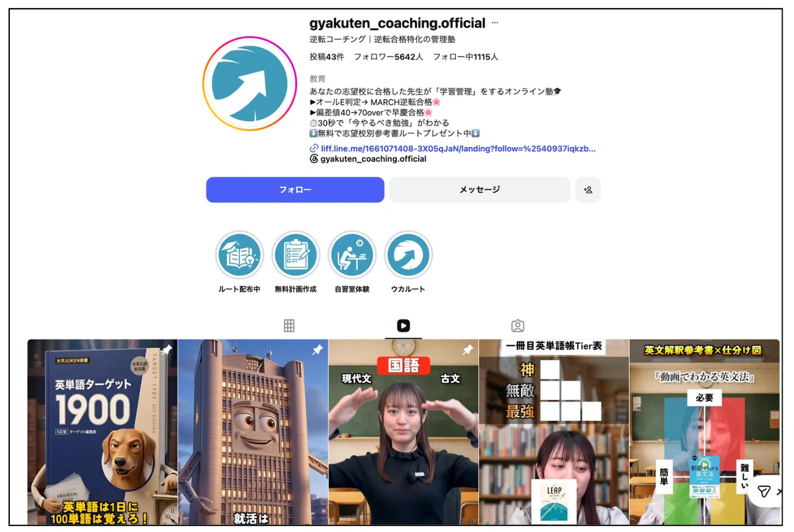Open the 一冊目英単語帳Tier表 reel
This screenshot has width=794, height=532.
tap(554, 432)
